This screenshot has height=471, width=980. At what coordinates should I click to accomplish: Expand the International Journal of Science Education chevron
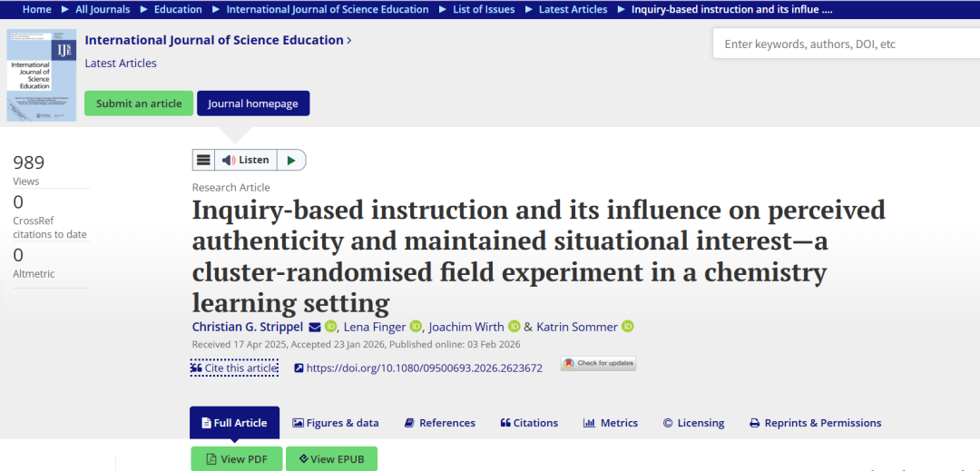(348, 41)
